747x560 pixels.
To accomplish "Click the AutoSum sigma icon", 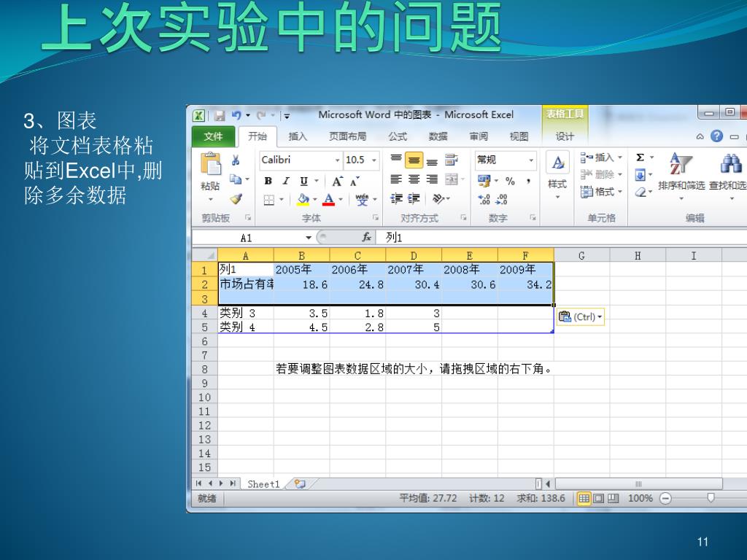I will pyautogui.click(x=640, y=157).
